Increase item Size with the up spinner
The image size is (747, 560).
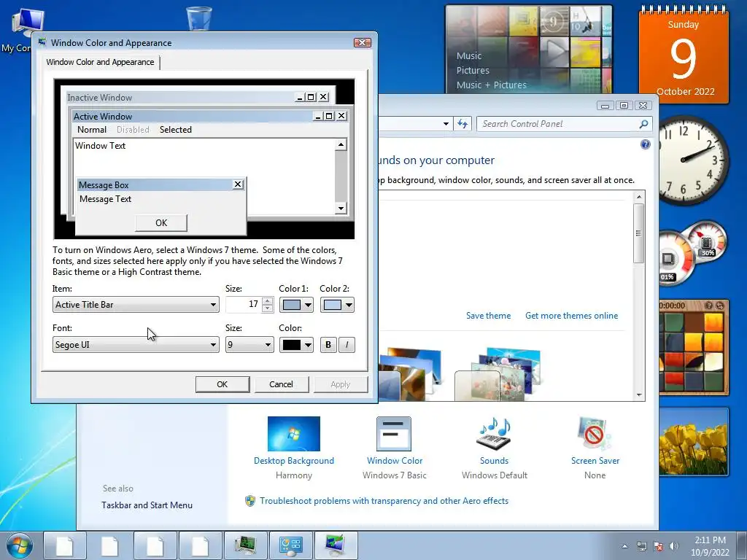point(268,301)
